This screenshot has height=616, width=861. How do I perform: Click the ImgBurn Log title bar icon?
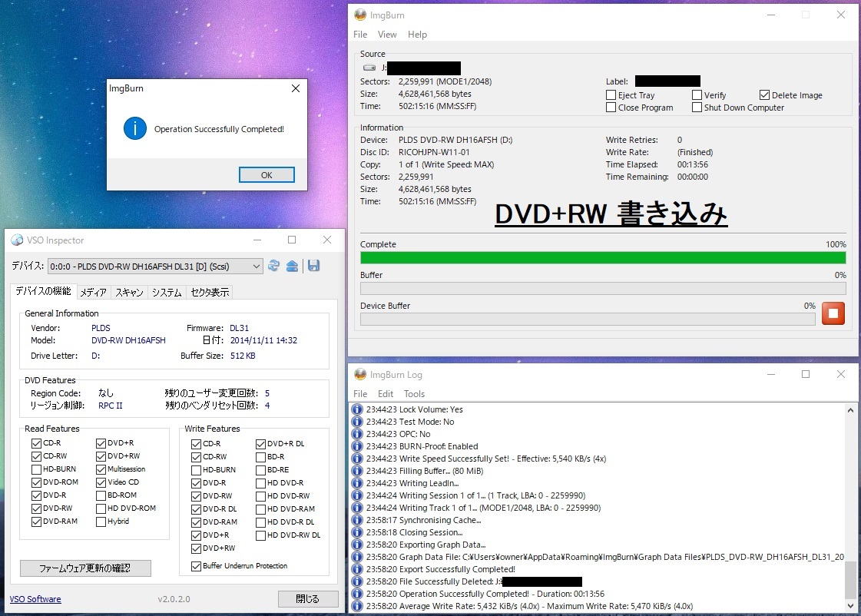pos(359,374)
